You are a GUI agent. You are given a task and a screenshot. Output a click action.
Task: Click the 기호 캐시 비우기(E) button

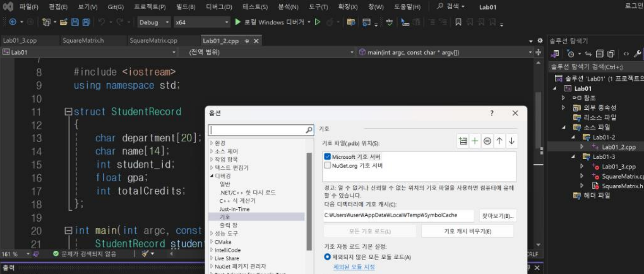tap(468, 231)
